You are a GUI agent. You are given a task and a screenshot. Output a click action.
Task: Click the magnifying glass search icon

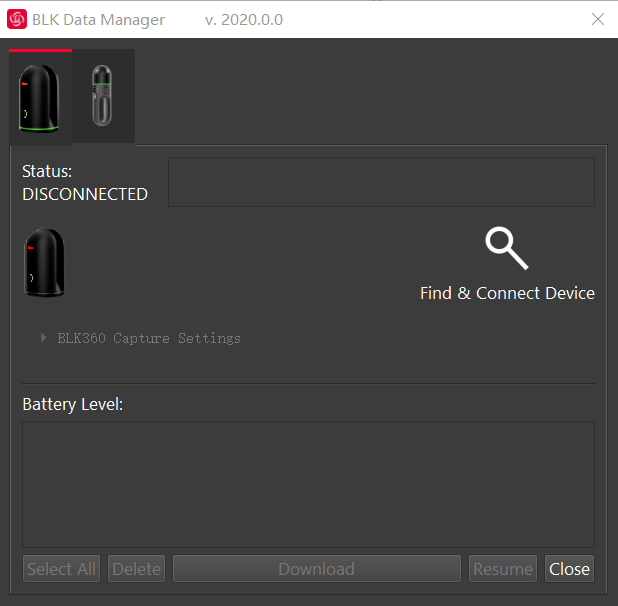[x=507, y=248]
